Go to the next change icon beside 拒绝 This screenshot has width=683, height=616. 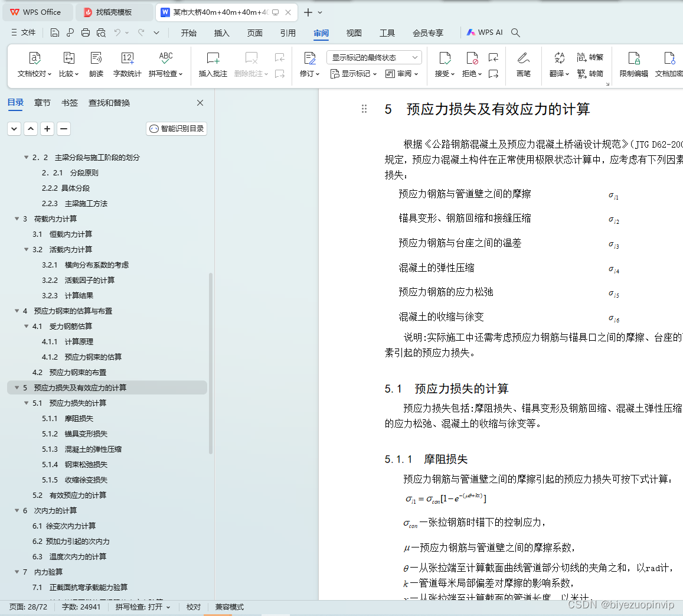tap(494, 74)
